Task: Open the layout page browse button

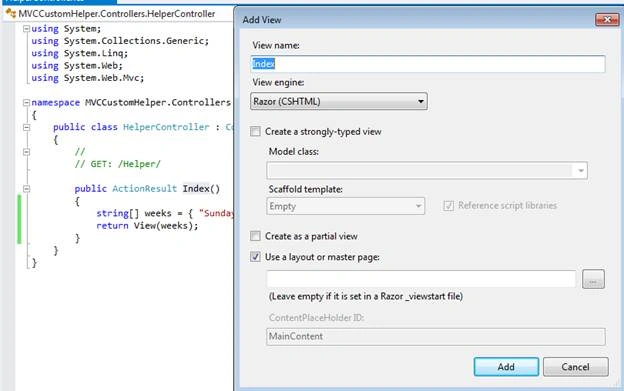Action: (593, 279)
